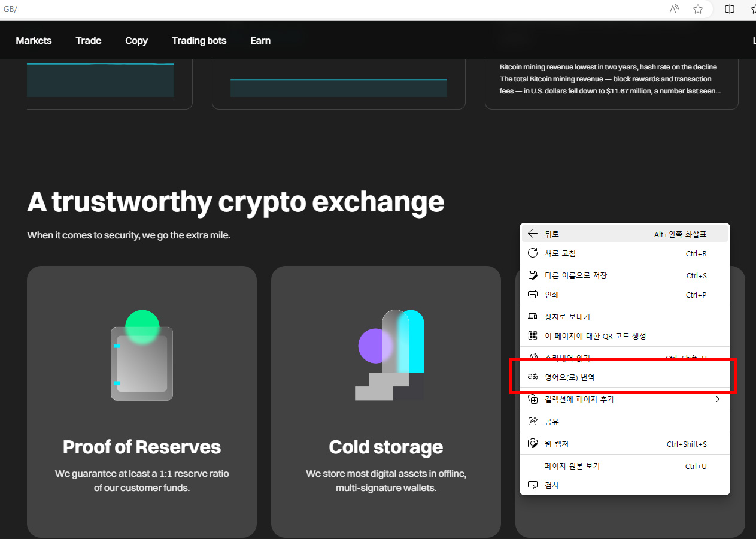Click 영어으(로) 번역 translate option
The height and width of the screenshot is (539, 756).
click(625, 377)
